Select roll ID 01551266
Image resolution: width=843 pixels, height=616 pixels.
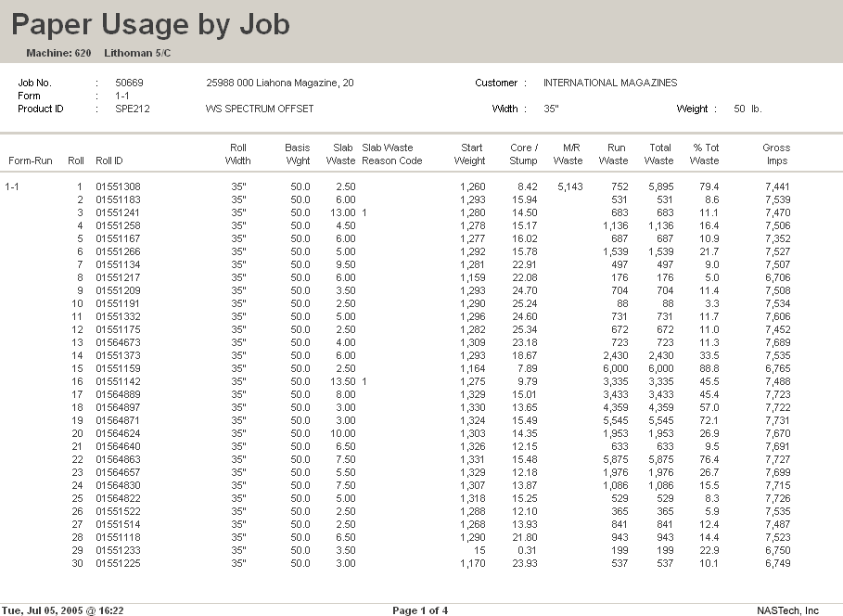click(119, 251)
